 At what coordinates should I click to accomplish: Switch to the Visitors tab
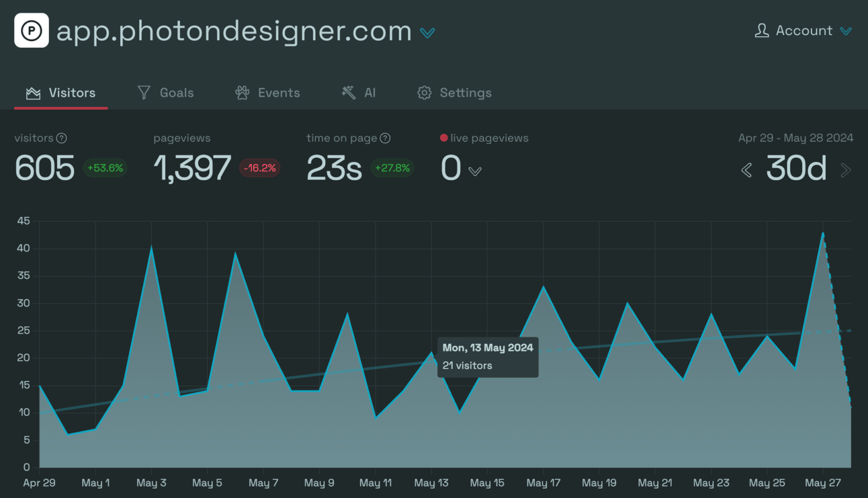[60, 93]
